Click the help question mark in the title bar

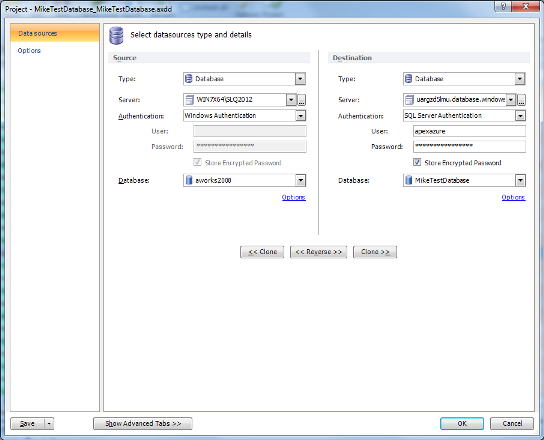[x=503, y=6]
